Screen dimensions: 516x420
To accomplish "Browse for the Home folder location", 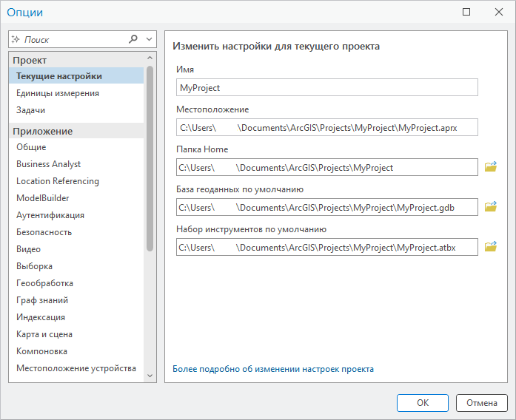I will tap(490, 167).
